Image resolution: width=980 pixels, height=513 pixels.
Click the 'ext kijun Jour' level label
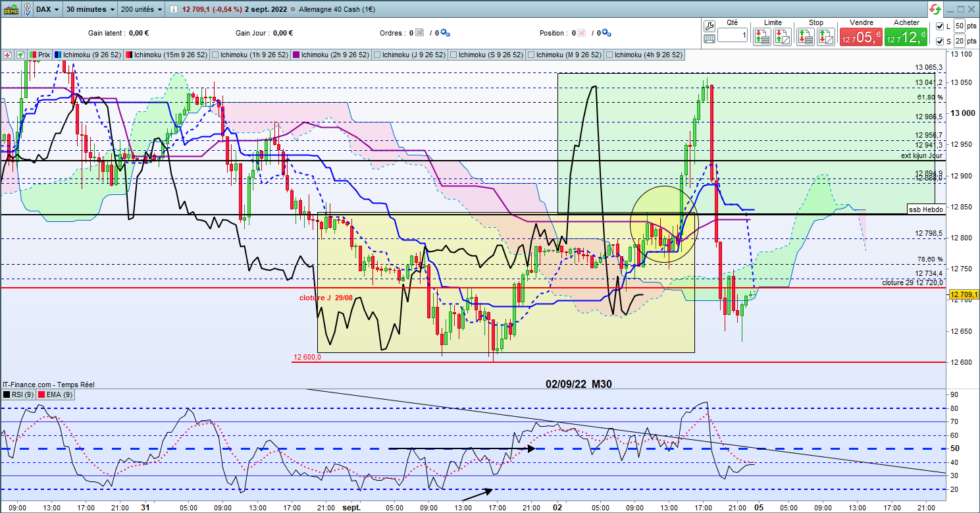click(922, 155)
